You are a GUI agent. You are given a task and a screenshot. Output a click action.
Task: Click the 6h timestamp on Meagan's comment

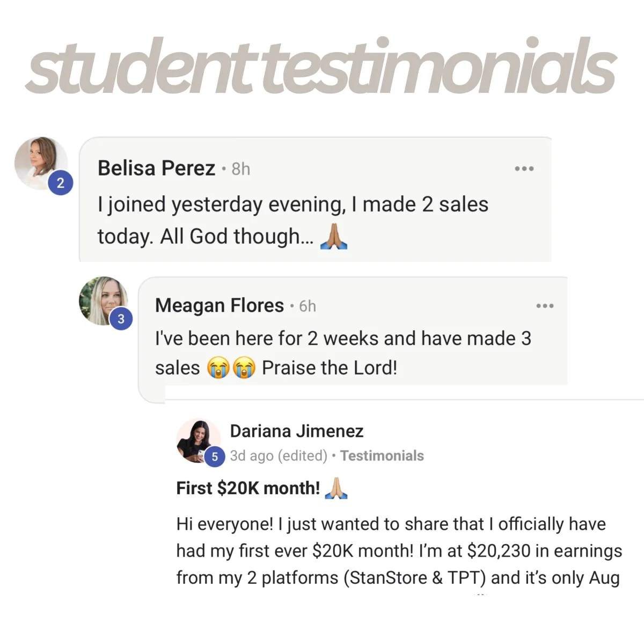point(308,306)
